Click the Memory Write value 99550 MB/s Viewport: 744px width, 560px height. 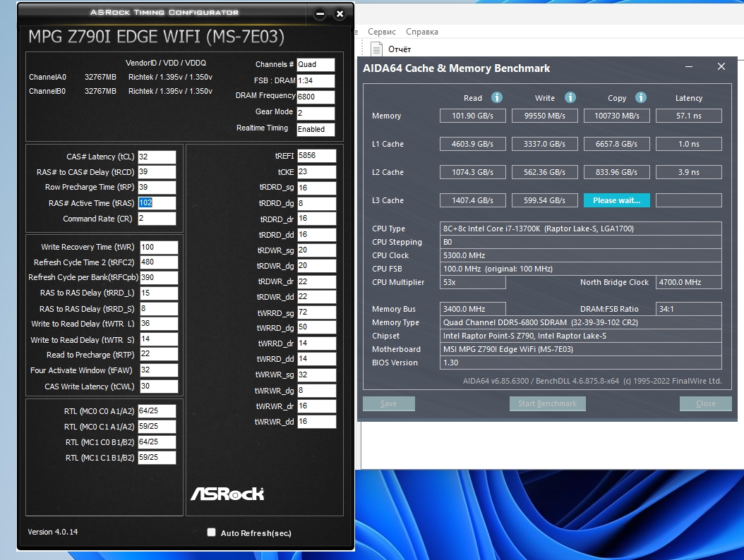pyautogui.click(x=545, y=116)
